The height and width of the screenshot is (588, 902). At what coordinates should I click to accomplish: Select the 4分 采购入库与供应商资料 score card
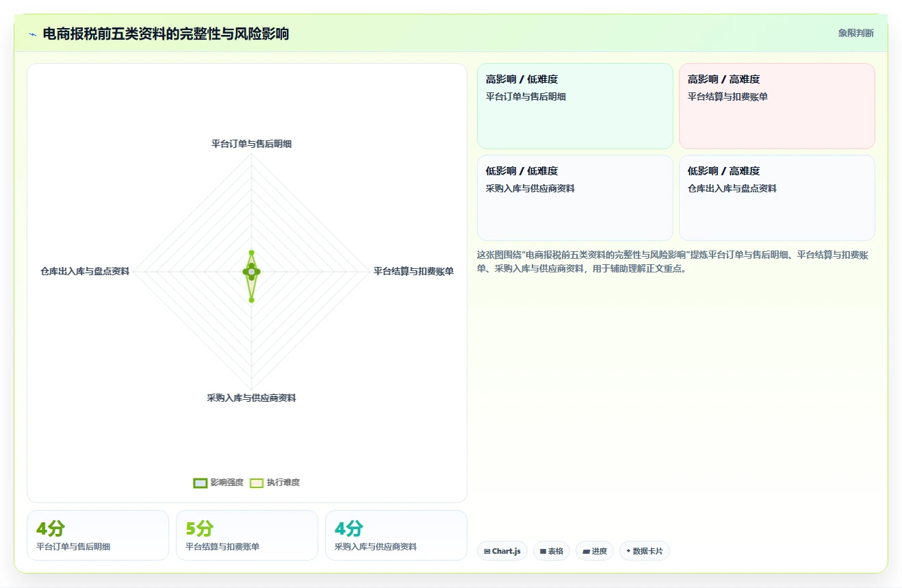396,535
